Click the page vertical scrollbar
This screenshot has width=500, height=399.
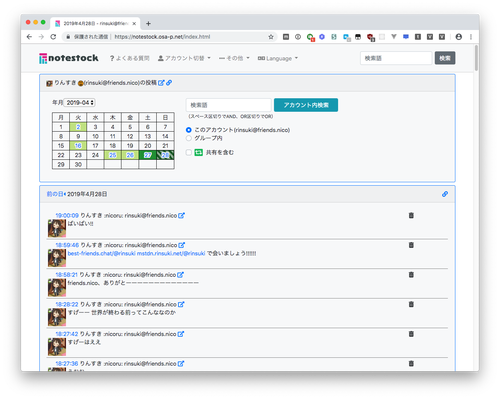pyautogui.click(x=476, y=58)
